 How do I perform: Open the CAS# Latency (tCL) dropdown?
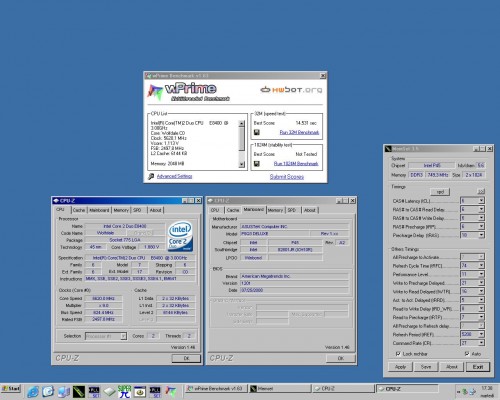pyautogui.click(x=481, y=200)
